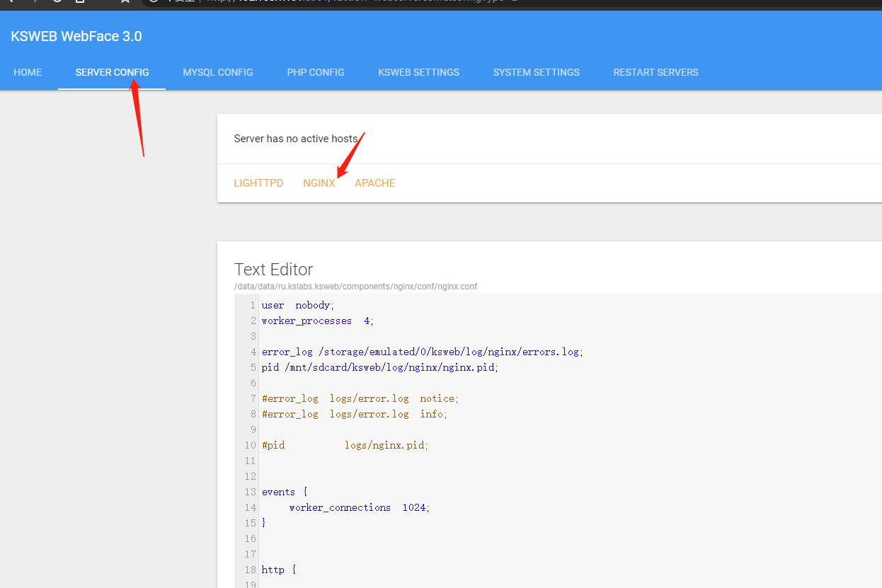The width and height of the screenshot is (882, 588).
Task: Click the 'http {' line in editor
Action: coord(278,570)
